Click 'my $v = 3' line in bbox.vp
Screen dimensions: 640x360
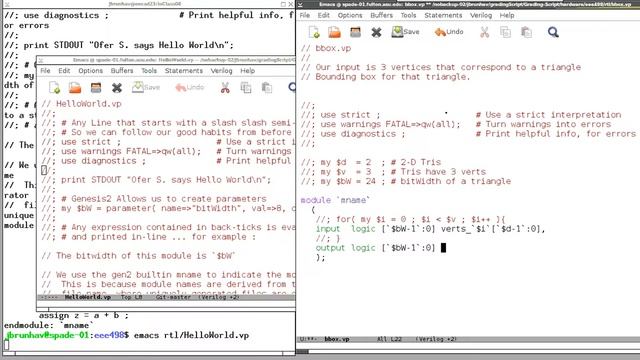393,171
